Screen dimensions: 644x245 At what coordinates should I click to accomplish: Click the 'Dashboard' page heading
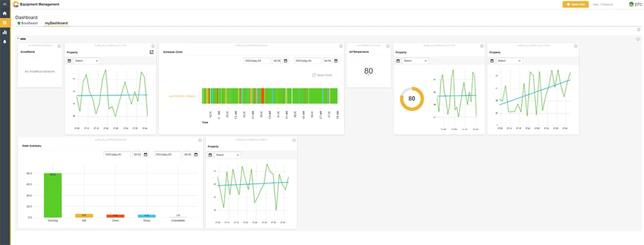pos(26,17)
